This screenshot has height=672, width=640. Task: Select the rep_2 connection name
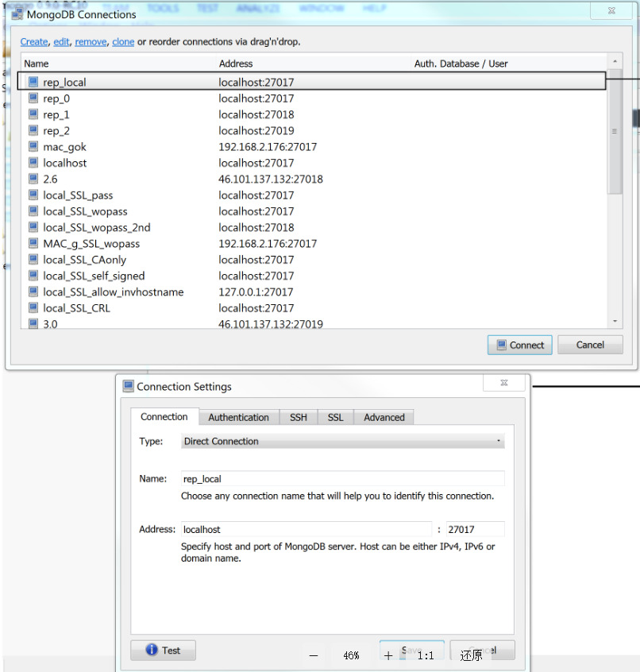click(56, 131)
